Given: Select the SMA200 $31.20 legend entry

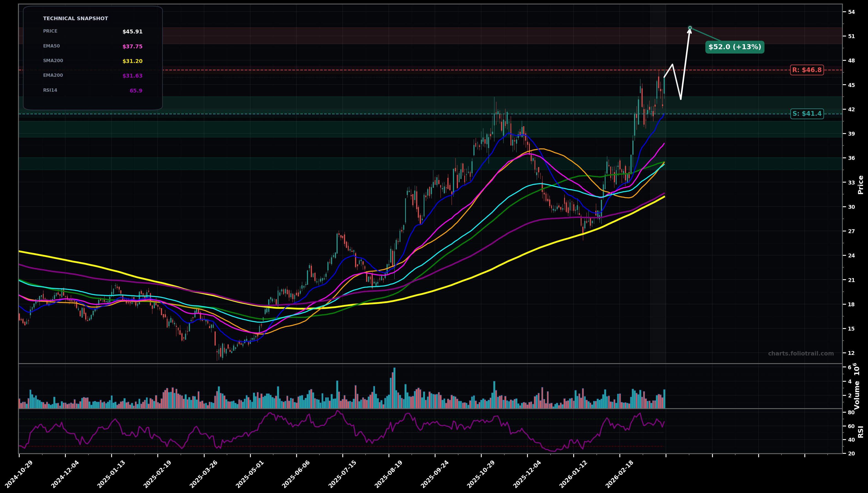Looking at the screenshot, I should click(x=92, y=60).
